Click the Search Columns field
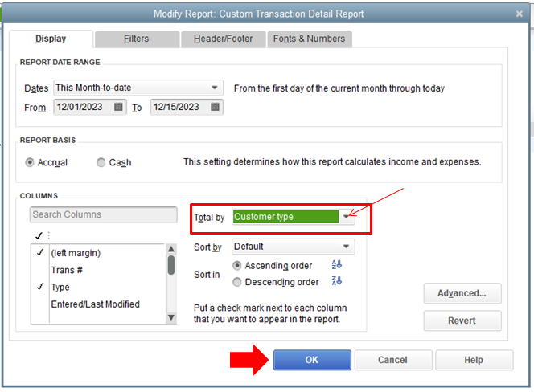Screen dimensions: 534x392 pyautogui.click(x=104, y=214)
